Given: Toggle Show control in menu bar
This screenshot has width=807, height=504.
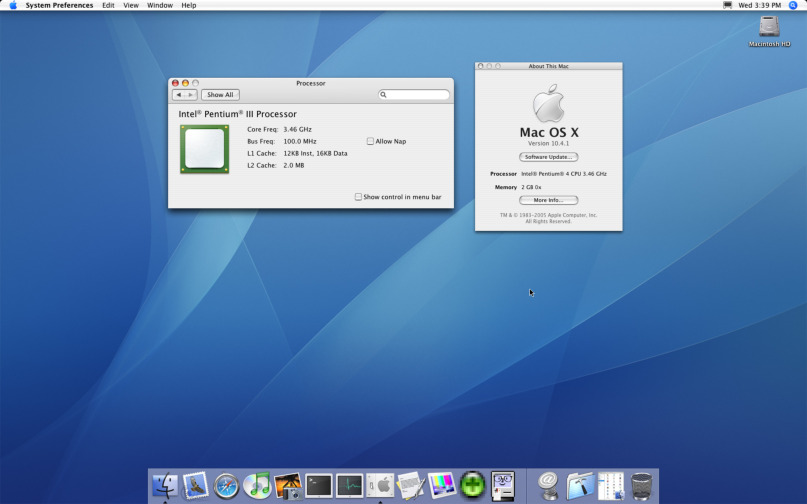Looking at the screenshot, I should click(x=359, y=197).
